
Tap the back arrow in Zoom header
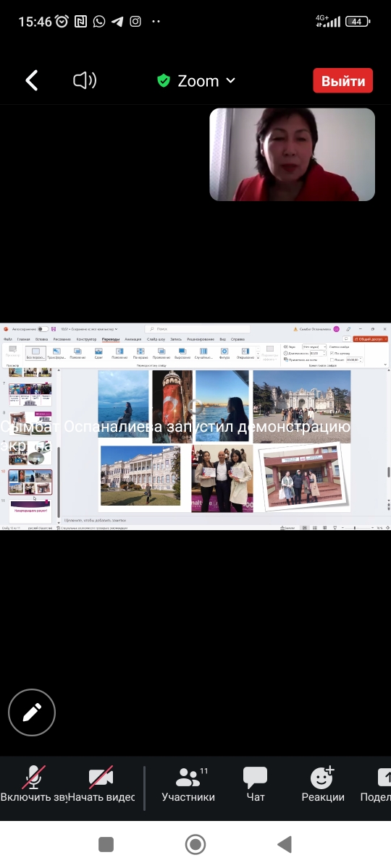click(32, 80)
